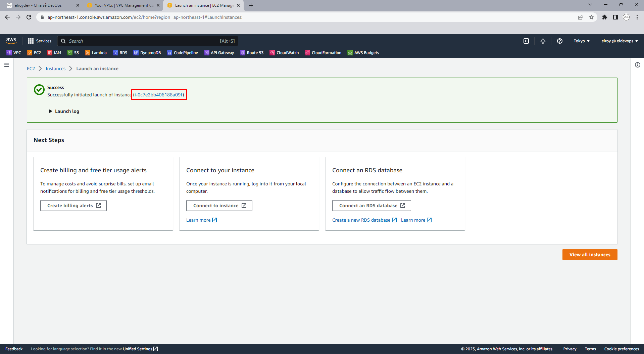Open Feedback in footer
The height and width of the screenshot is (354, 644).
pyautogui.click(x=14, y=349)
